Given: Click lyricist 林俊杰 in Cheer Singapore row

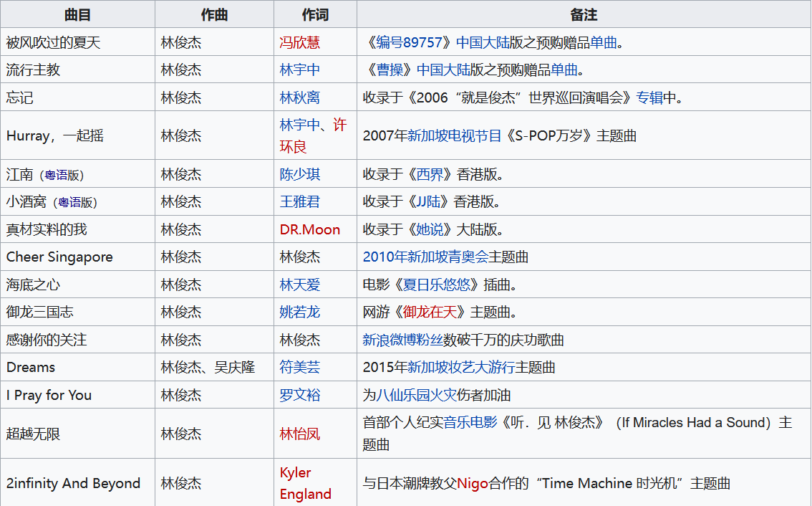Looking at the screenshot, I should point(300,257).
